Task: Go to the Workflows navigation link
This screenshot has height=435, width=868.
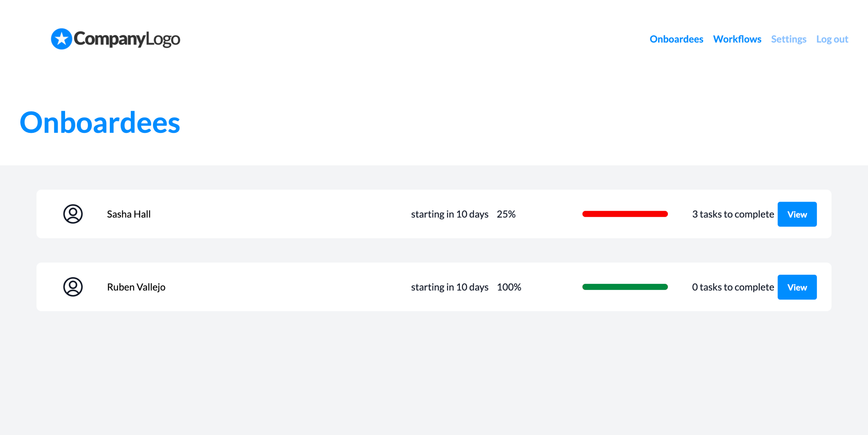Action: click(x=737, y=39)
